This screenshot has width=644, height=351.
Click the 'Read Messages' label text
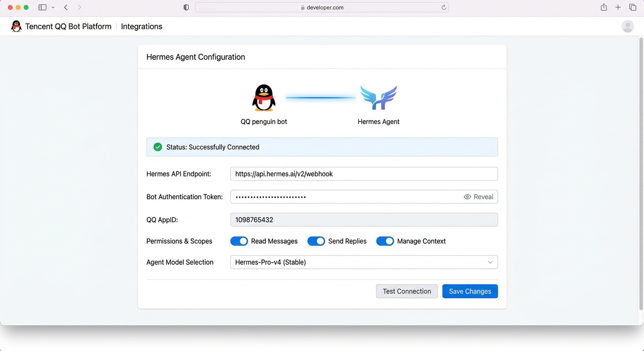click(x=274, y=241)
